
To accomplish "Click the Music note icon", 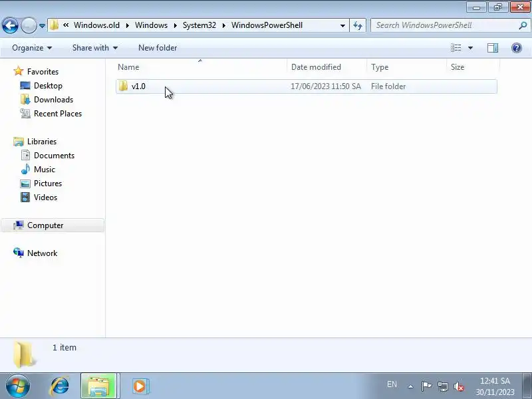I will (25, 170).
